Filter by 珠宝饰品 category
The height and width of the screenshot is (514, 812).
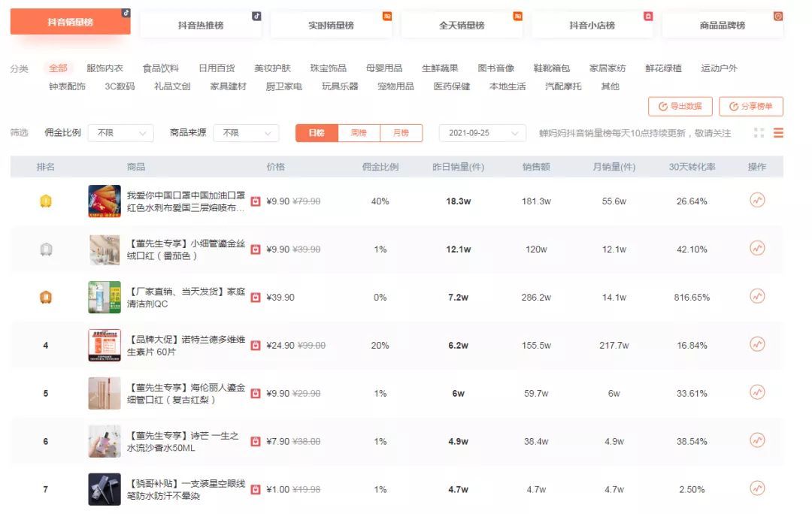pyautogui.click(x=329, y=68)
